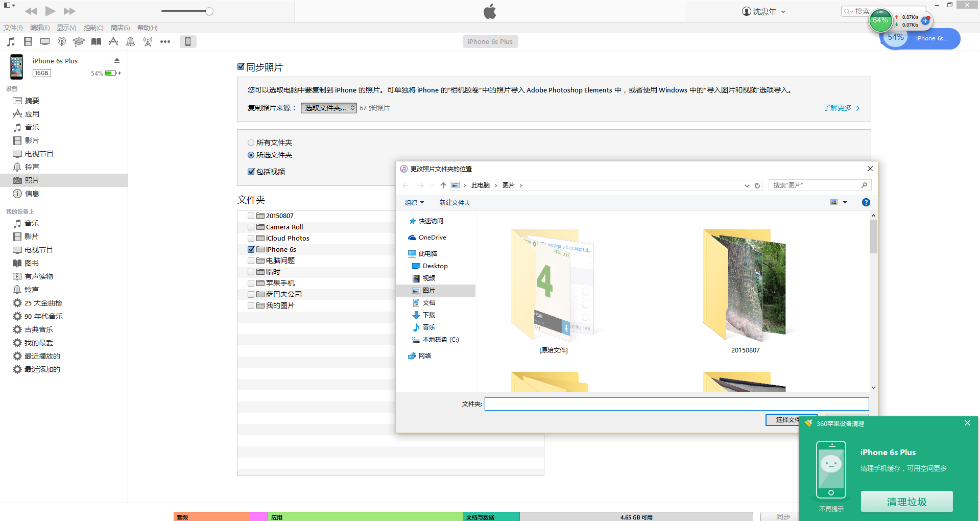The height and width of the screenshot is (521, 980).
Task: Check the 苹果手机 folder checkbox
Action: pyautogui.click(x=251, y=283)
